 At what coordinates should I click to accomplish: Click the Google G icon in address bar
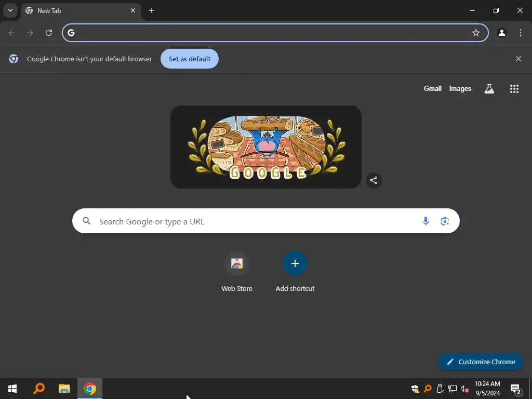point(71,33)
